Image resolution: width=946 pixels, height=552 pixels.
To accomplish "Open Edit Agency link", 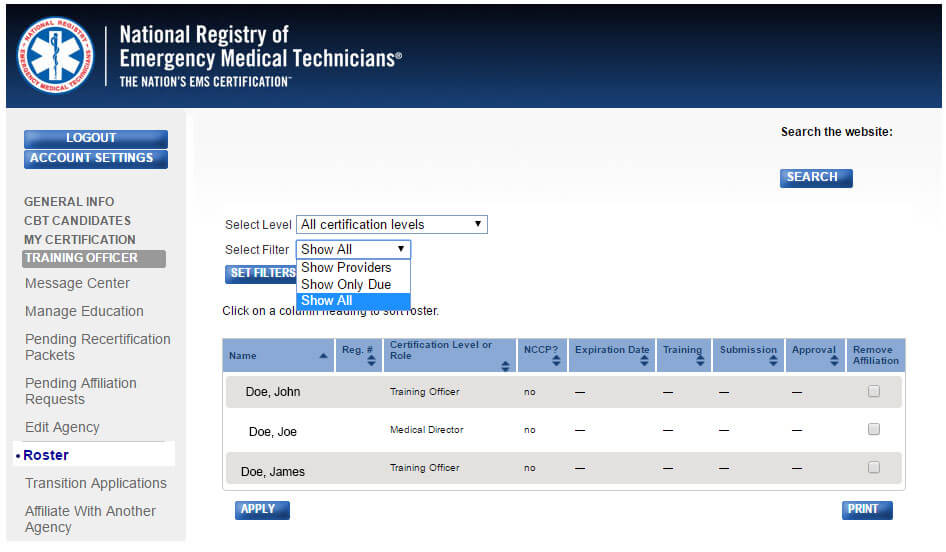I will pyautogui.click(x=62, y=427).
